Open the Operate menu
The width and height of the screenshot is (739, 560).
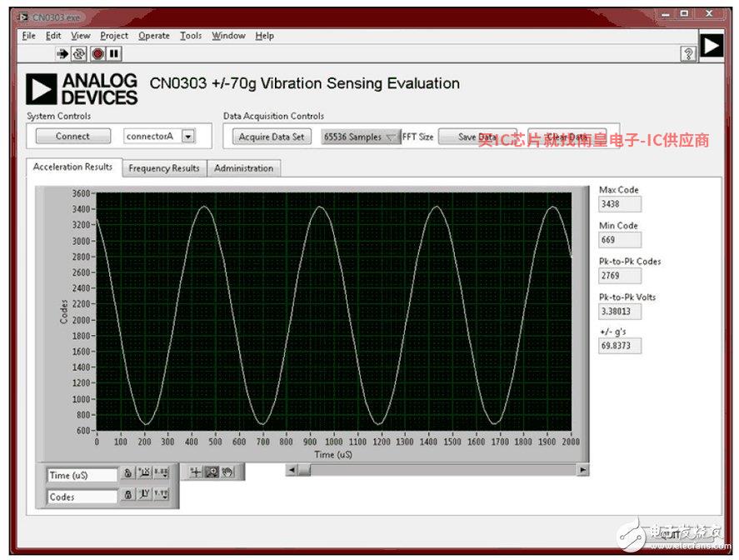click(x=153, y=36)
